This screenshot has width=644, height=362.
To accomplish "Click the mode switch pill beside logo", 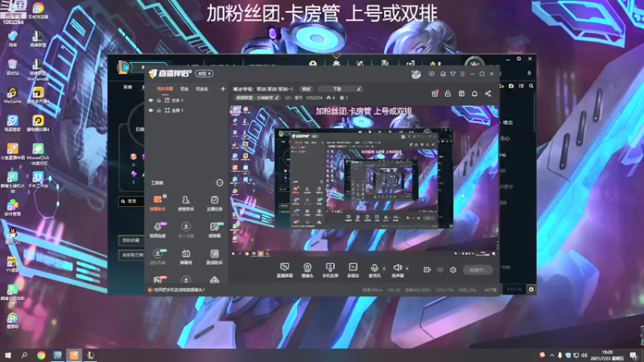I will (204, 74).
